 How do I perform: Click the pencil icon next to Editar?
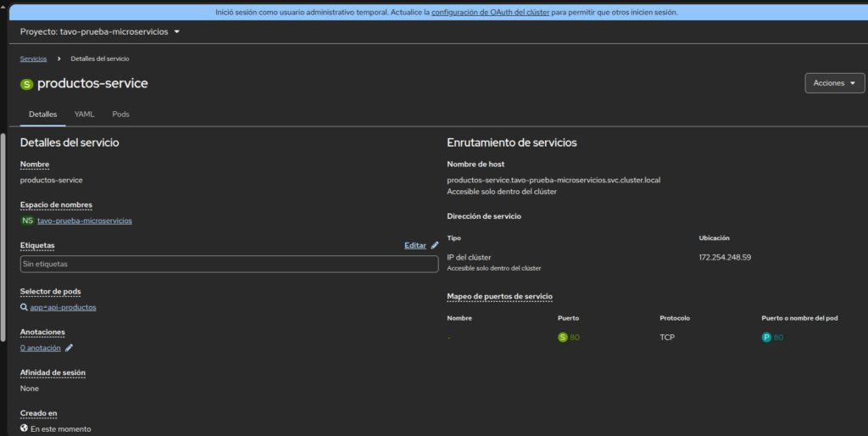(435, 245)
